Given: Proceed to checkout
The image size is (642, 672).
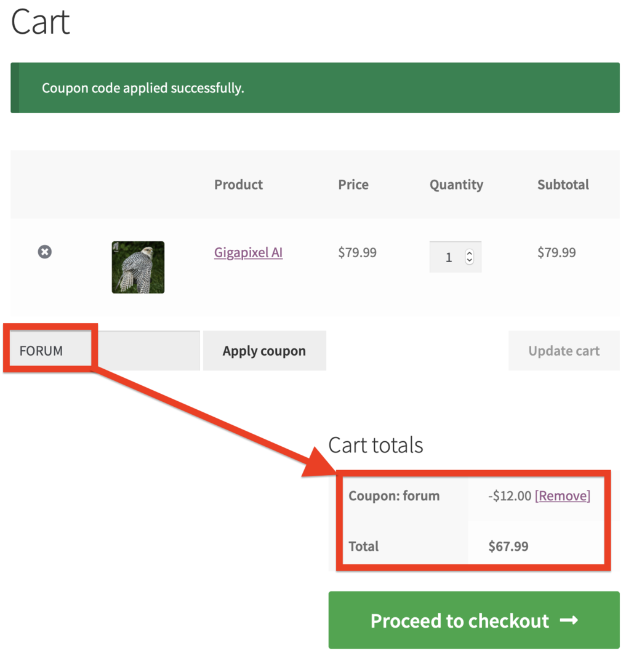Looking at the screenshot, I should [x=459, y=620].
